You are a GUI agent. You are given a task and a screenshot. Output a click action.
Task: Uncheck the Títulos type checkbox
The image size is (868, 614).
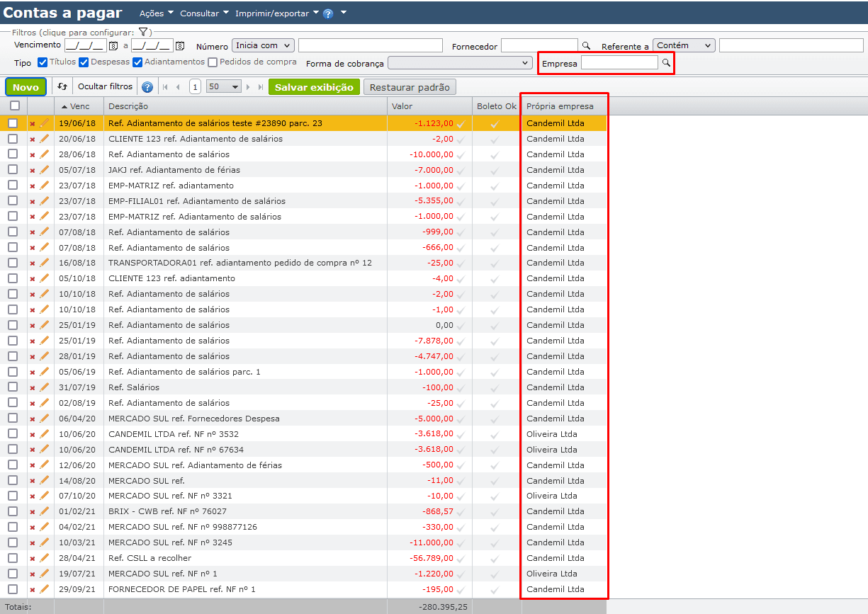coord(43,62)
